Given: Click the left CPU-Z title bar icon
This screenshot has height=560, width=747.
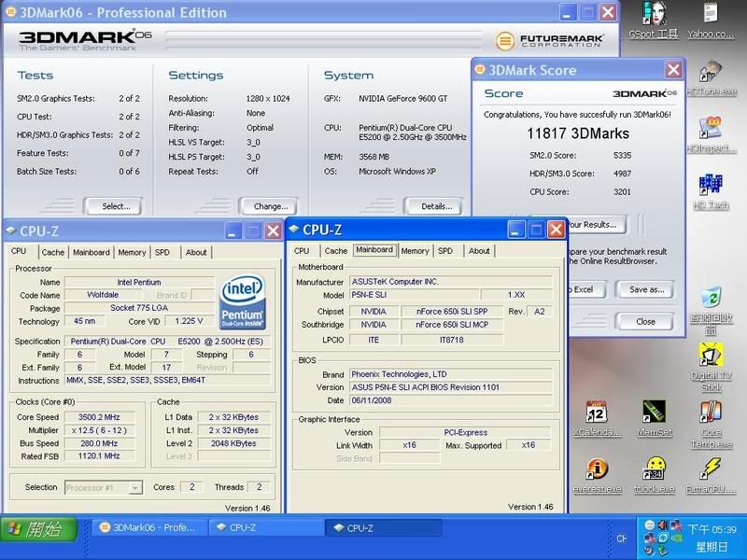Looking at the screenshot, I should [x=10, y=231].
